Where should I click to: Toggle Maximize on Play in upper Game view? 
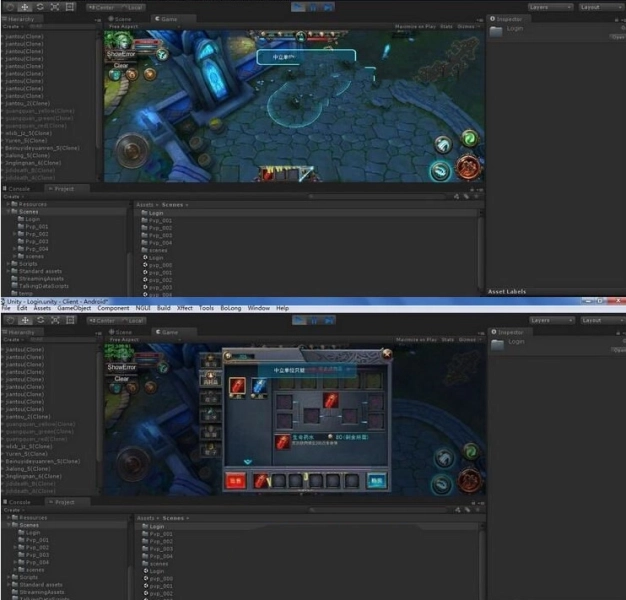415,26
